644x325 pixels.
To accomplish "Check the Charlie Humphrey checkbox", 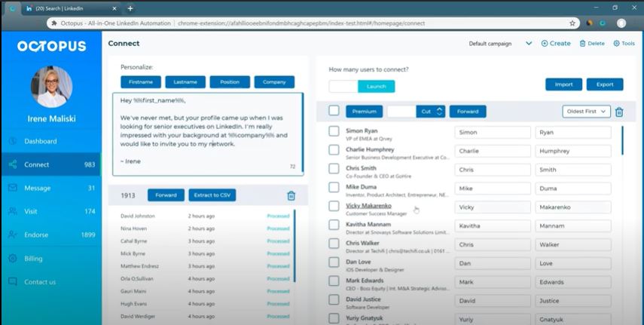I will [x=334, y=150].
